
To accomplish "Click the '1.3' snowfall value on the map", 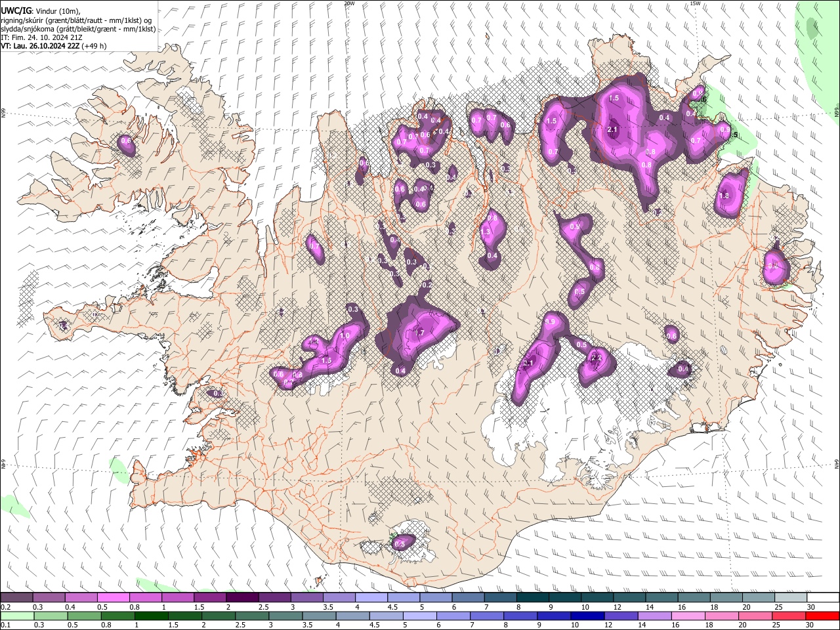I will 486,232.
